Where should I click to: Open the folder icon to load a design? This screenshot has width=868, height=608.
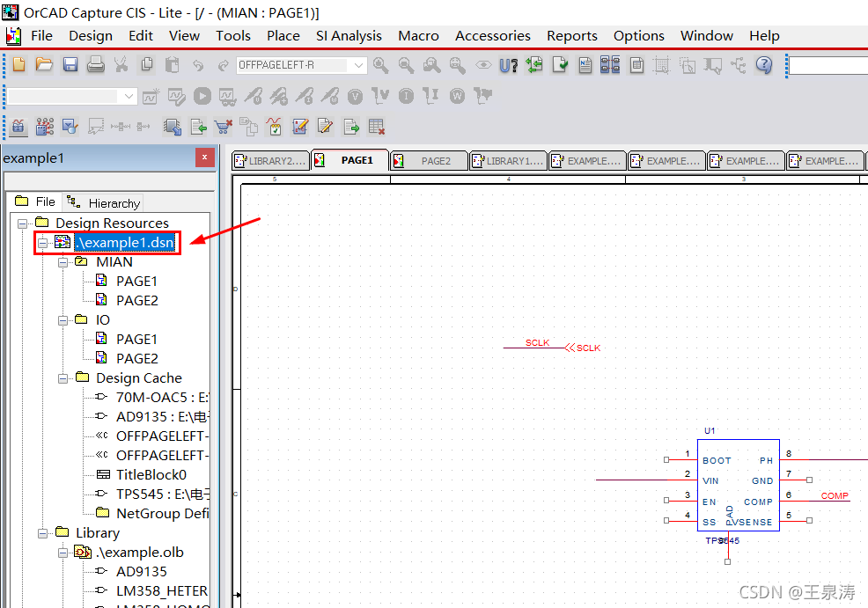point(44,65)
